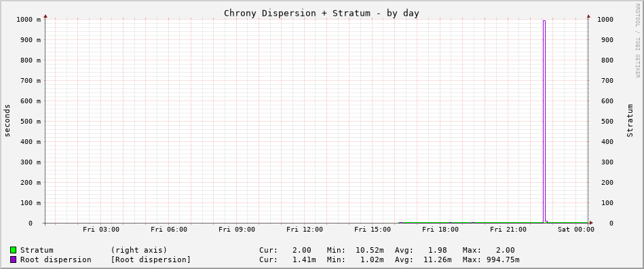This screenshot has height=269, width=644.
Task: Click the "1000 m" seconds axis label
Action: point(29,19)
